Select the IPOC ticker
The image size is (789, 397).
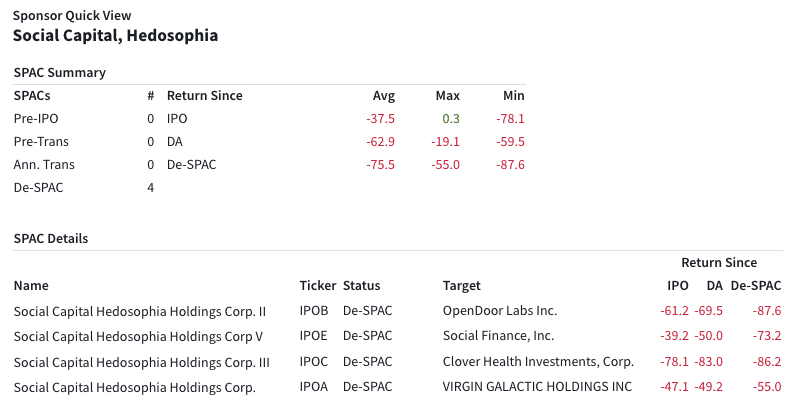click(x=314, y=362)
